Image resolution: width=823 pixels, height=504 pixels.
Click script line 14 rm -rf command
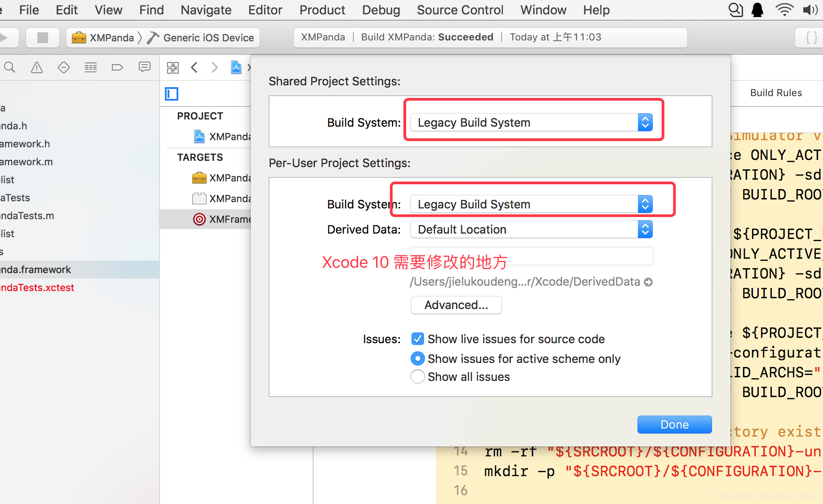[653, 451]
